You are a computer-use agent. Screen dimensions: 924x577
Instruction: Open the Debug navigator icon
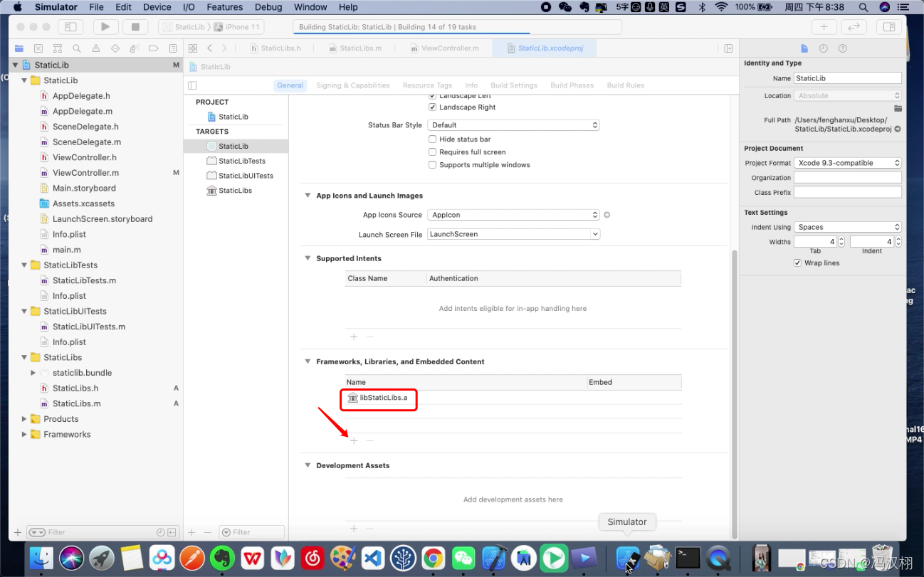click(x=135, y=48)
